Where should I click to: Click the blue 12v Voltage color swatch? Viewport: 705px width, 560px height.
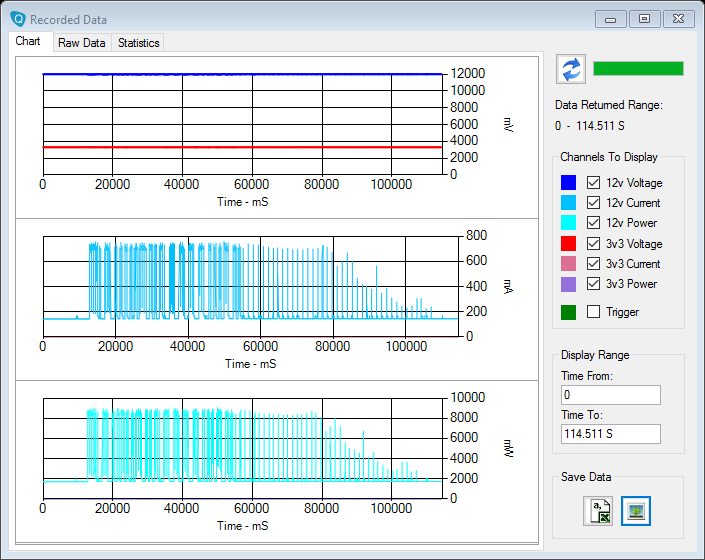pos(568,183)
